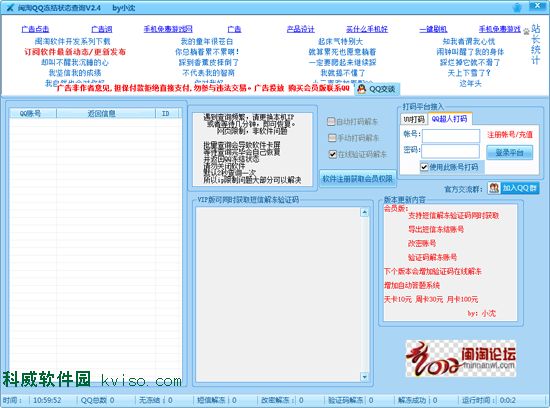The height and width of the screenshot is (408, 550).
Task: Click the text 我坚信我的成绩
Action: coord(75,73)
